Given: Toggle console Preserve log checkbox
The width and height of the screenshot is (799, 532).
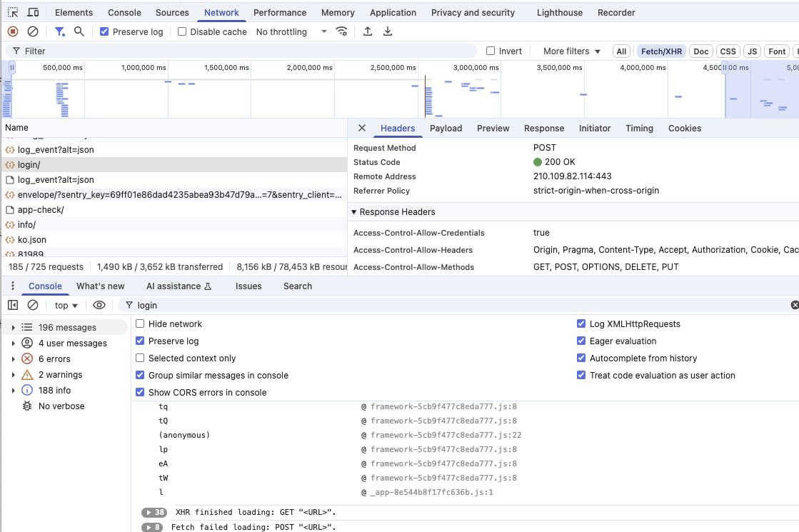Looking at the screenshot, I should [x=140, y=341].
